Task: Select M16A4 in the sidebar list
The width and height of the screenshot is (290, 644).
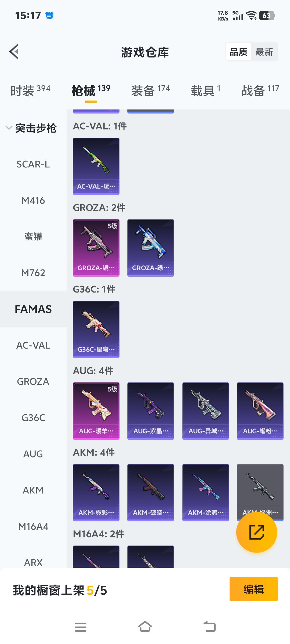Action: (x=33, y=526)
